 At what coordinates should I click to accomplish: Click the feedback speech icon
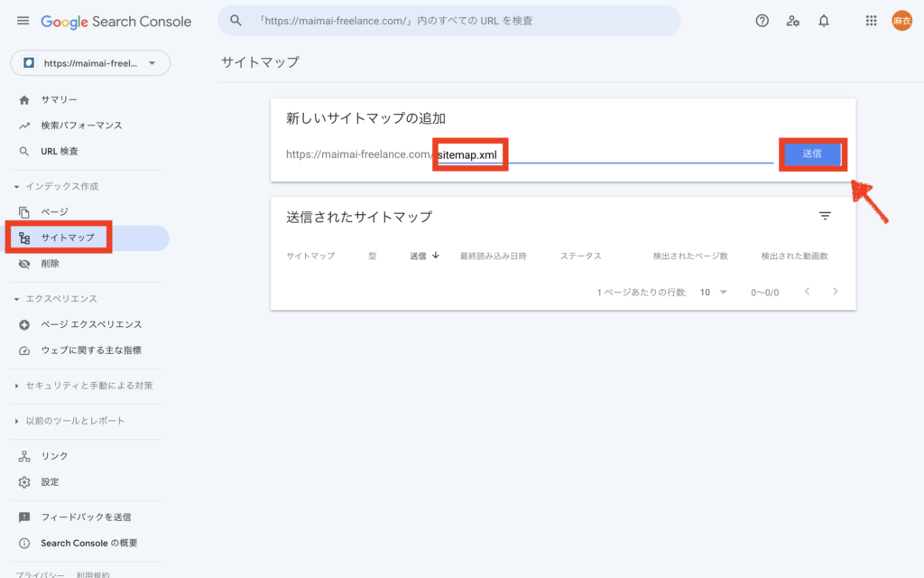point(24,517)
